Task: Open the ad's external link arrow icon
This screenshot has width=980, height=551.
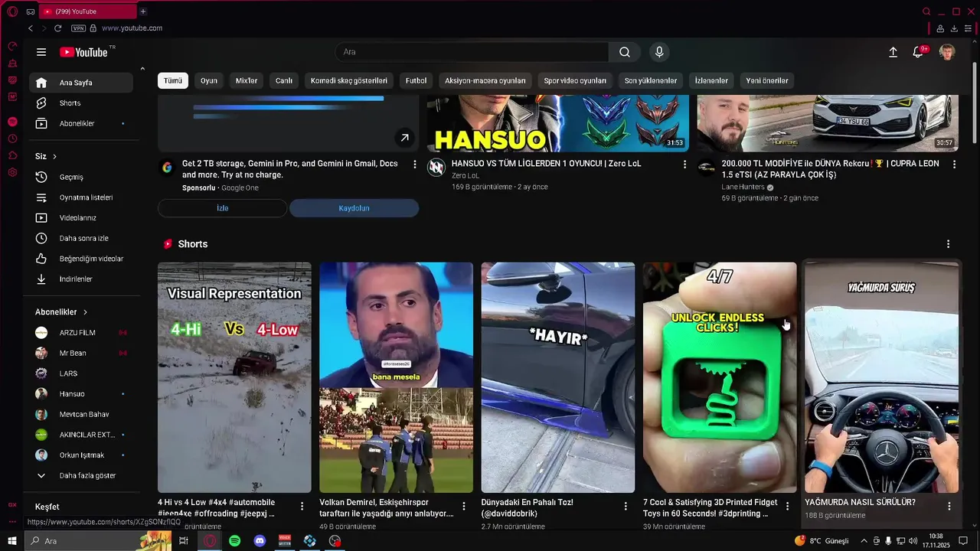Action: tap(404, 138)
